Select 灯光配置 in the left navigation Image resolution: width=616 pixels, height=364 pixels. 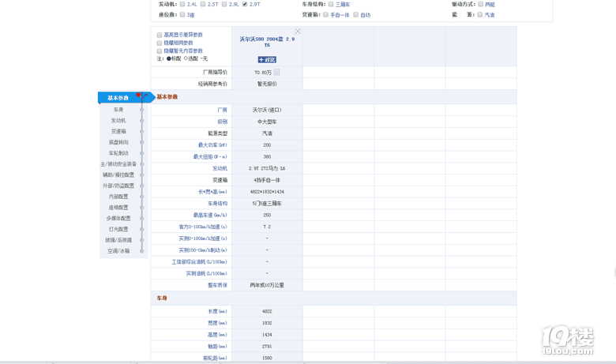118,229
